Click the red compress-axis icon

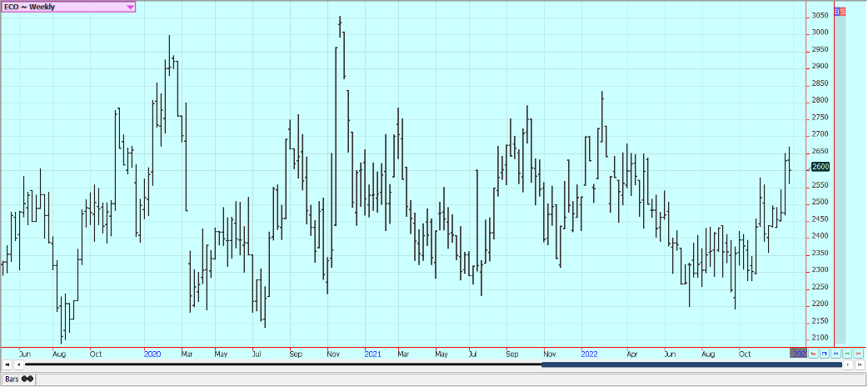[x=858, y=353]
